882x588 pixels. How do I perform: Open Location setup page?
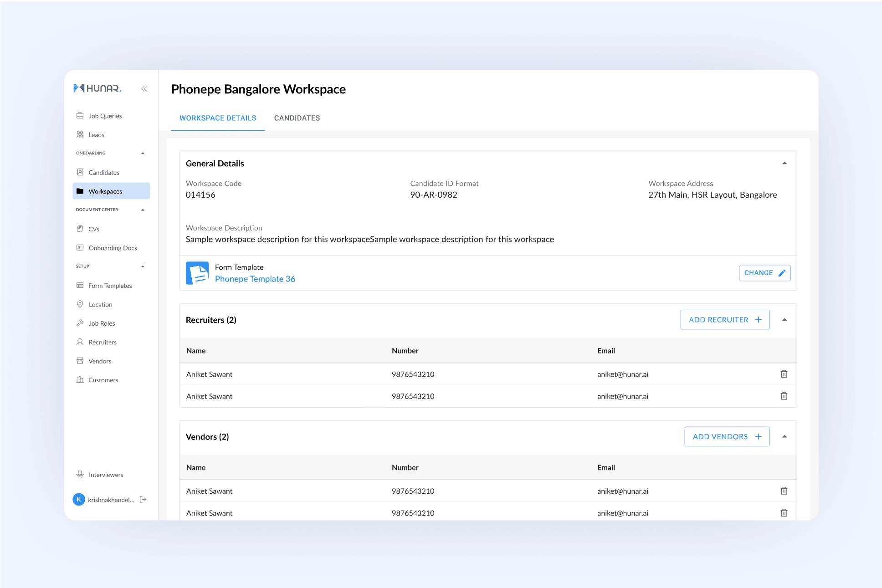click(x=100, y=305)
